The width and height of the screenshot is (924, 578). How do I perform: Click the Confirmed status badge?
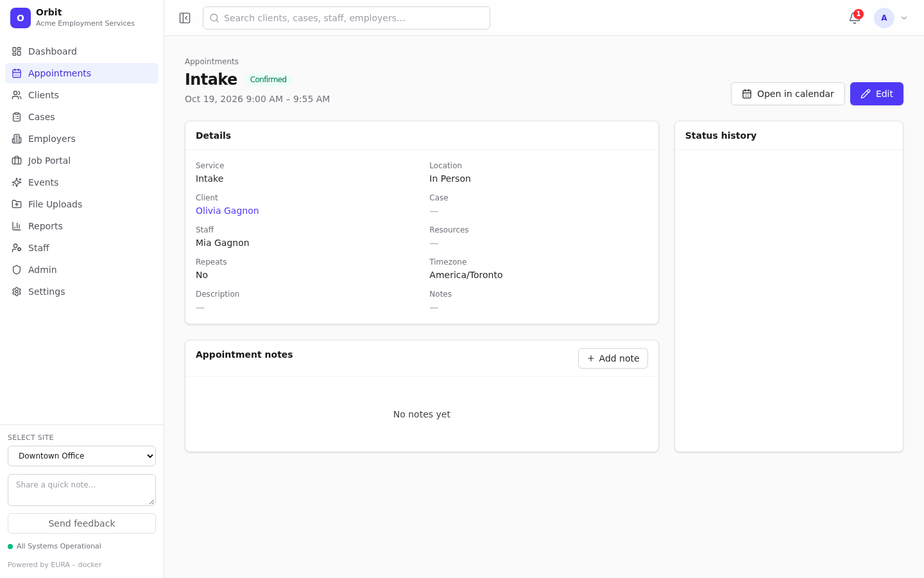[268, 80]
